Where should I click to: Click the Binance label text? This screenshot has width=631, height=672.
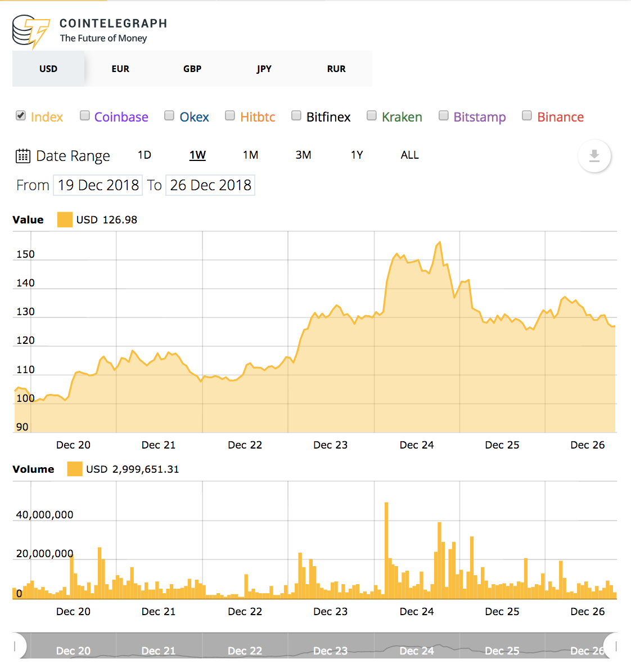point(560,117)
